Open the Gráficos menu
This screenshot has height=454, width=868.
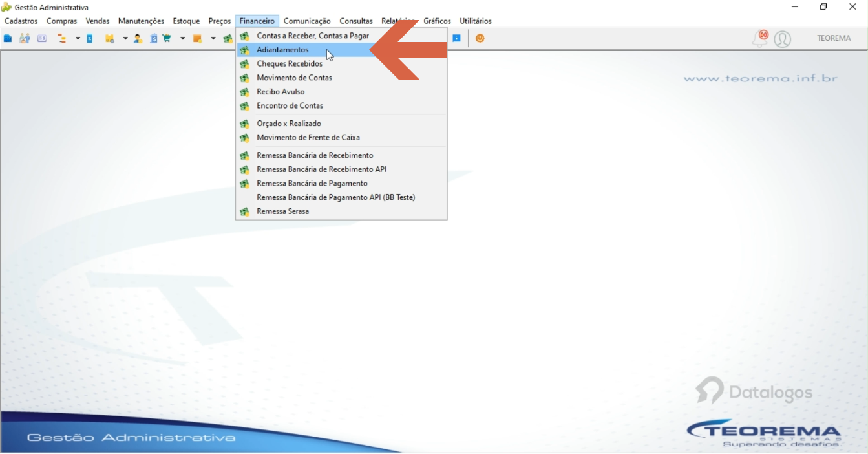click(x=437, y=21)
